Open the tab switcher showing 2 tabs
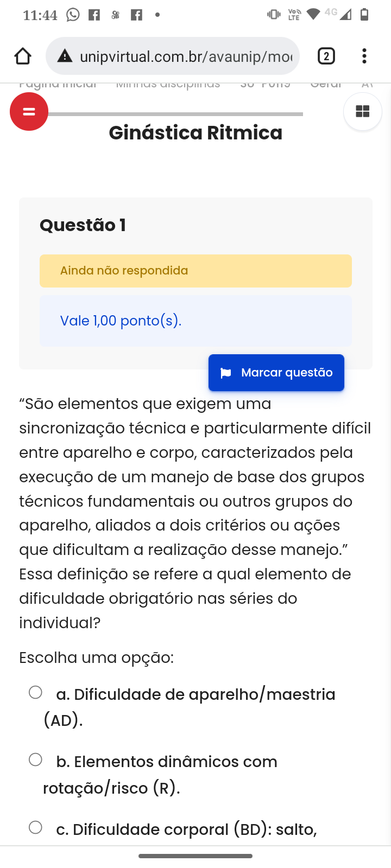The width and height of the screenshot is (391, 868). (326, 56)
